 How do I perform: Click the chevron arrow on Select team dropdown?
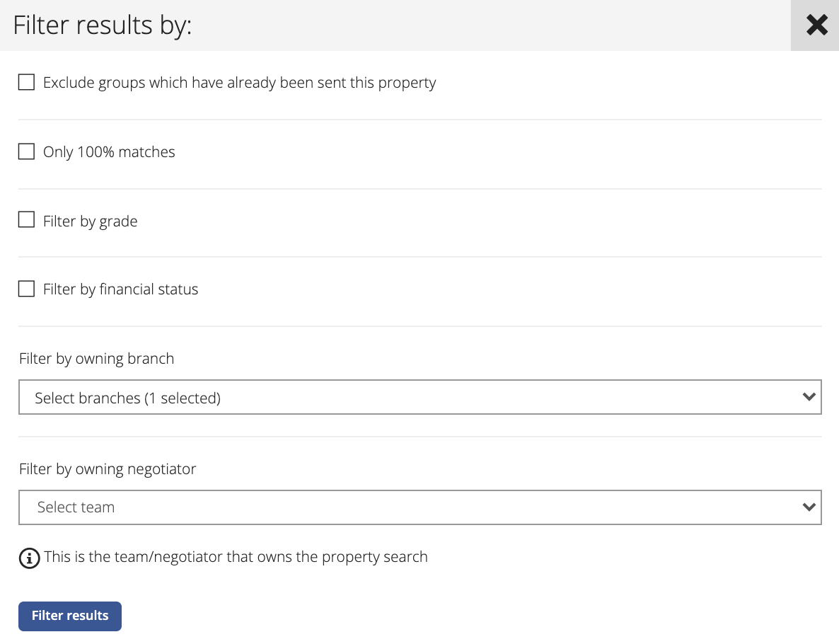(x=809, y=507)
